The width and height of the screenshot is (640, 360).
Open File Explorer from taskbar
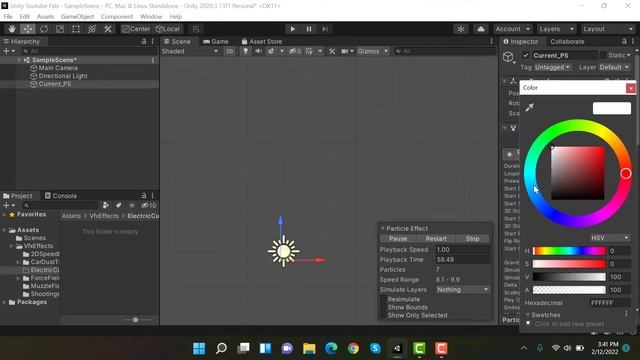309,349
